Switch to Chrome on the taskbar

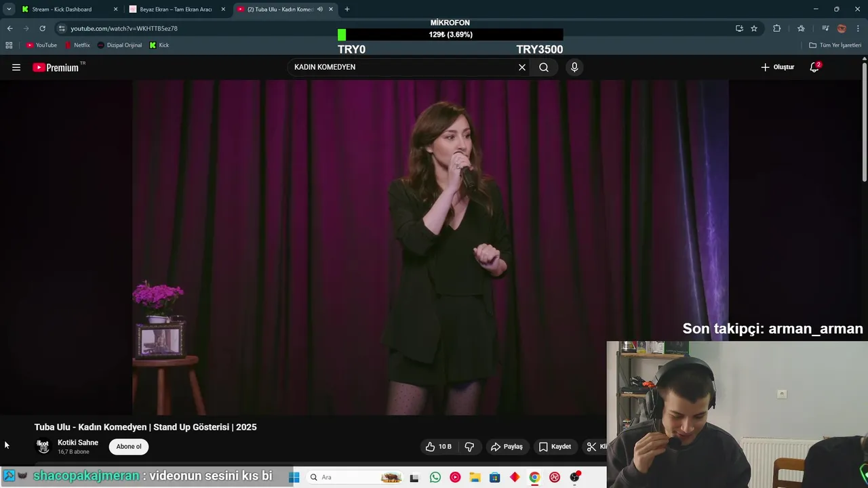click(x=534, y=477)
